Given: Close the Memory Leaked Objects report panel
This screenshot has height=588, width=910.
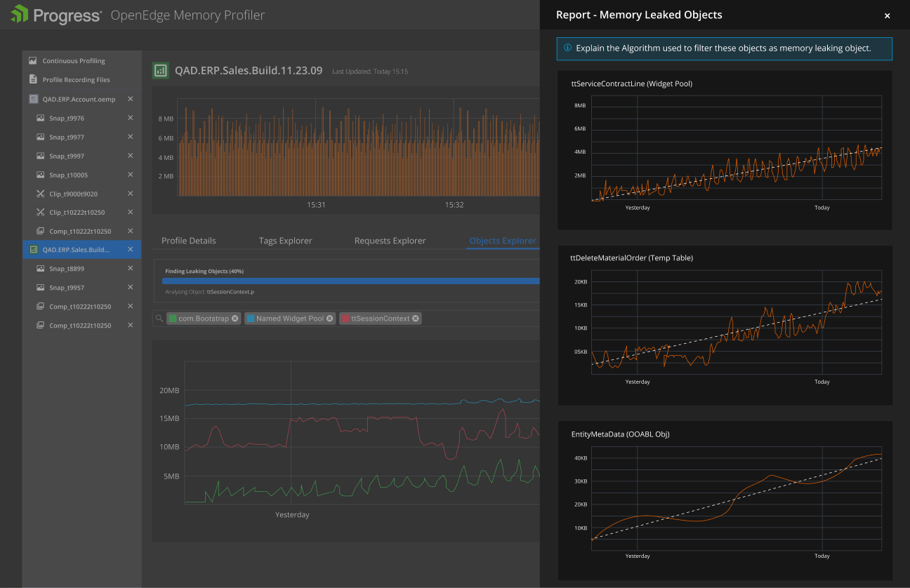Looking at the screenshot, I should 887,15.
